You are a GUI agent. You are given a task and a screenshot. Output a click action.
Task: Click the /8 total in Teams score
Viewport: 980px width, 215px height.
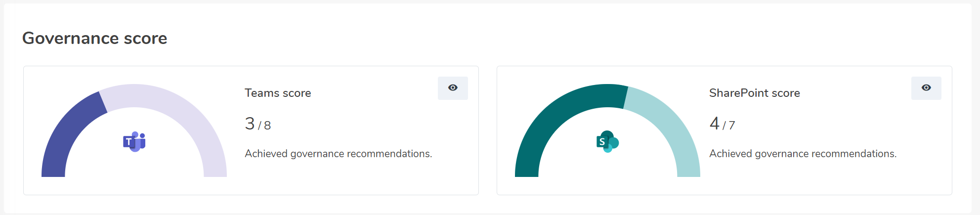coord(264,126)
